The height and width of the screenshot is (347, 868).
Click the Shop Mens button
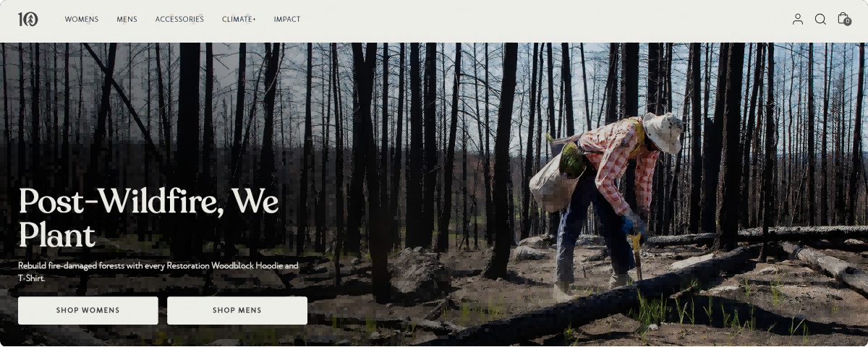pyautogui.click(x=237, y=310)
